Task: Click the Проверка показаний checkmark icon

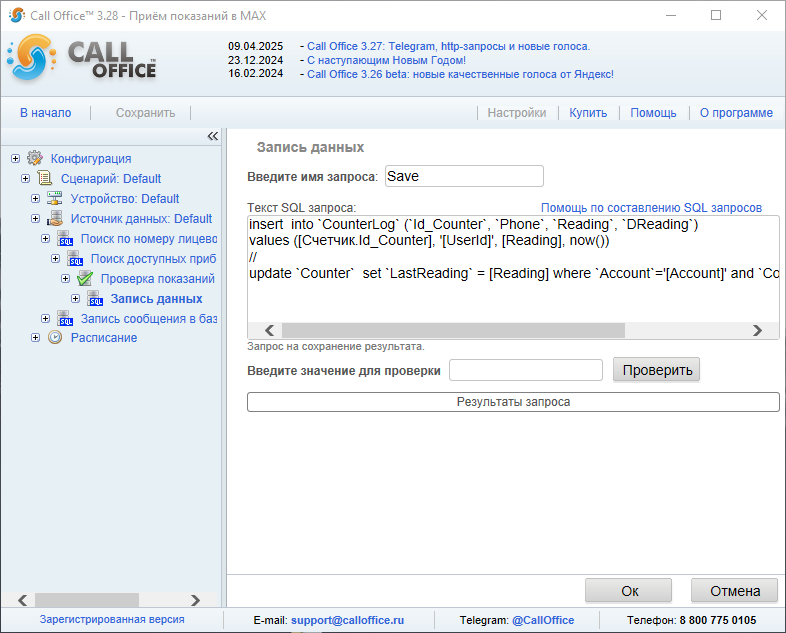Action: 85,278
